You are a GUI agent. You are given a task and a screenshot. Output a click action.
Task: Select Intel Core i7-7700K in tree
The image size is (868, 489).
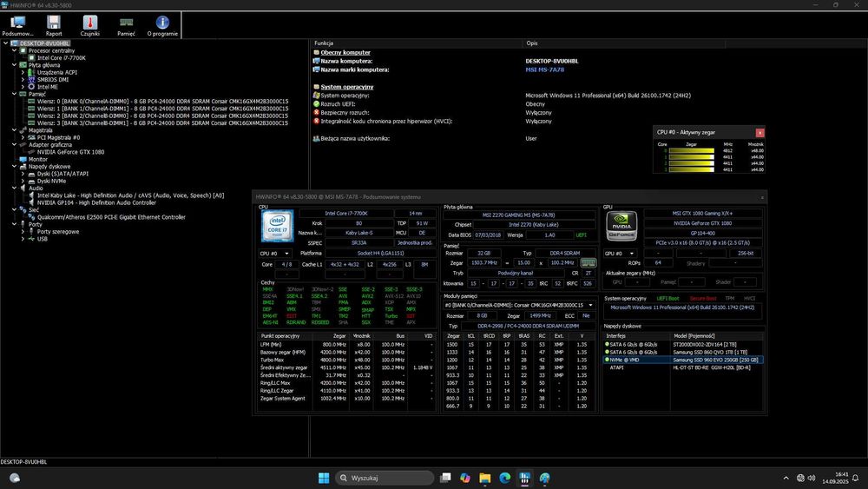coord(61,57)
